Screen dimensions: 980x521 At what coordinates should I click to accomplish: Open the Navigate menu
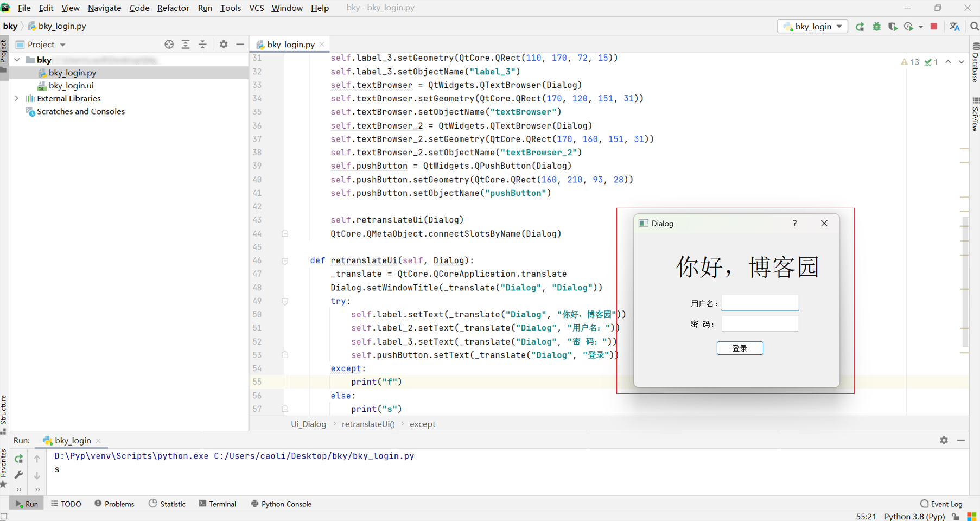[x=104, y=8]
